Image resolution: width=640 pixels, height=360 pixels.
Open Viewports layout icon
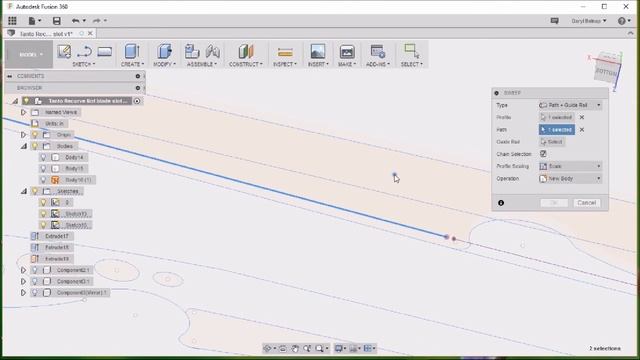(367, 348)
